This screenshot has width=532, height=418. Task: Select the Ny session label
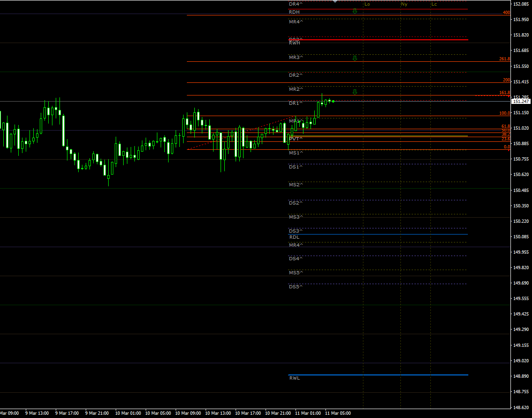coord(404,4)
